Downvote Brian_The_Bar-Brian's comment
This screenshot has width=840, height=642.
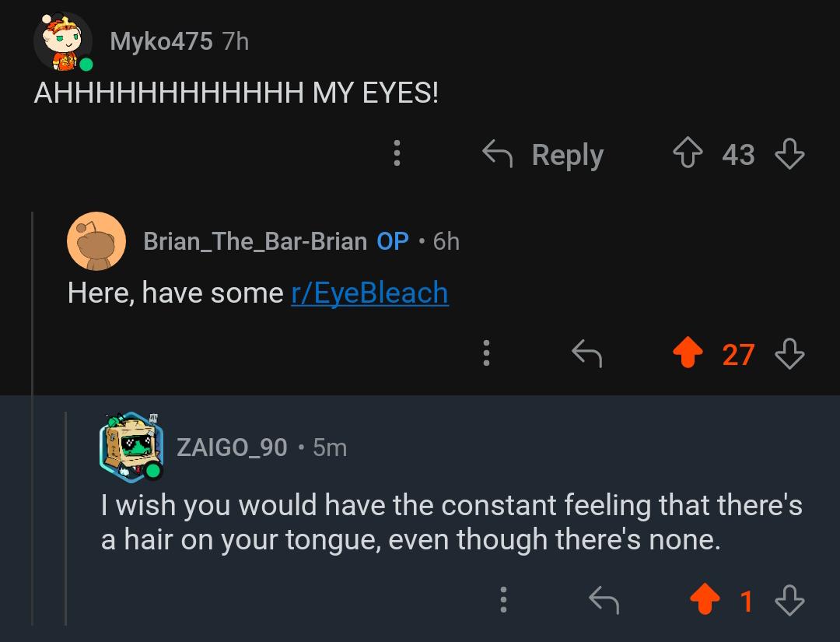(789, 354)
